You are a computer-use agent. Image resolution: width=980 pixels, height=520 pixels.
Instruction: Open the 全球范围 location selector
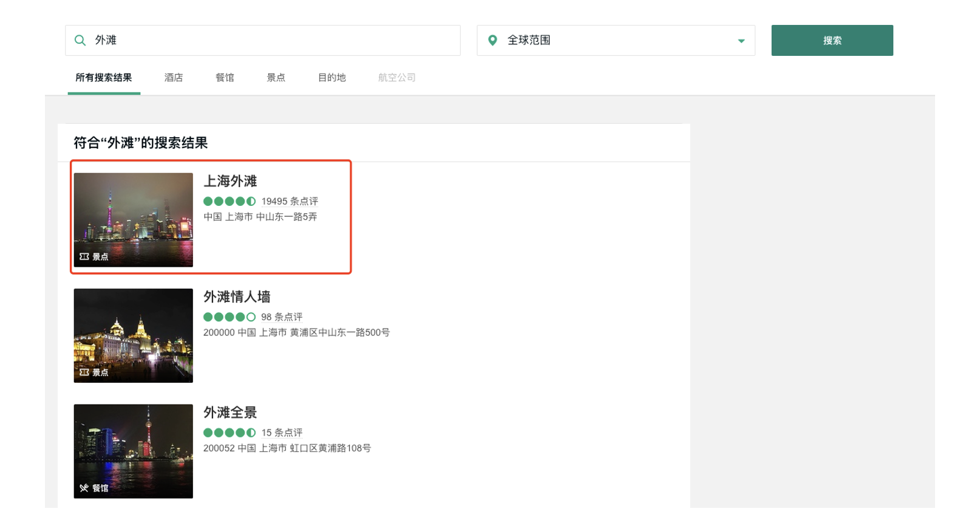pos(615,40)
